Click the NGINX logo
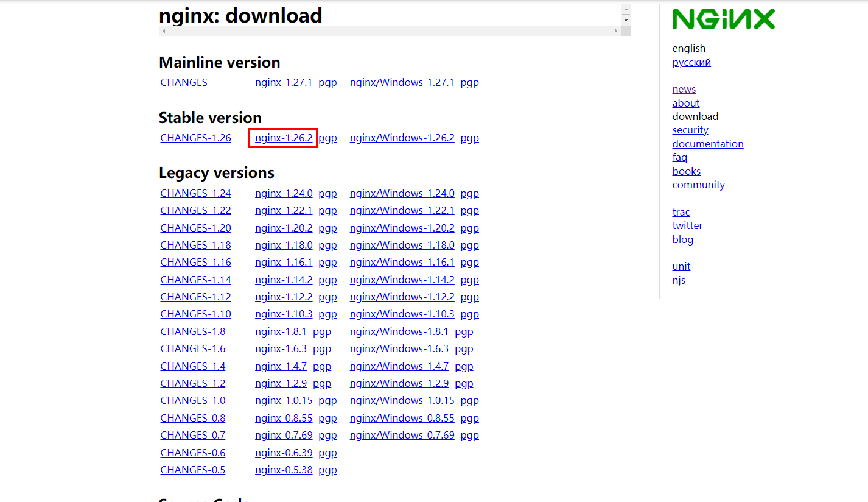 point(723,19)
